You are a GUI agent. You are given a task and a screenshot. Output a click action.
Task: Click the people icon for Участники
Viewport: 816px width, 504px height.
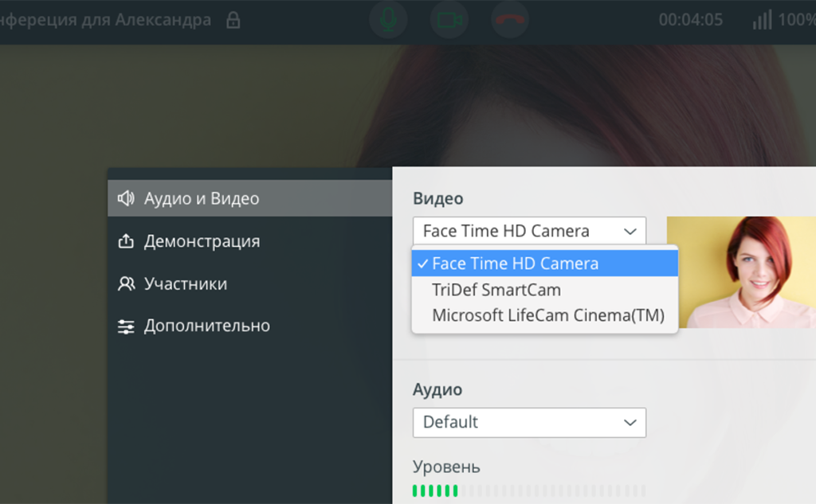126,284
